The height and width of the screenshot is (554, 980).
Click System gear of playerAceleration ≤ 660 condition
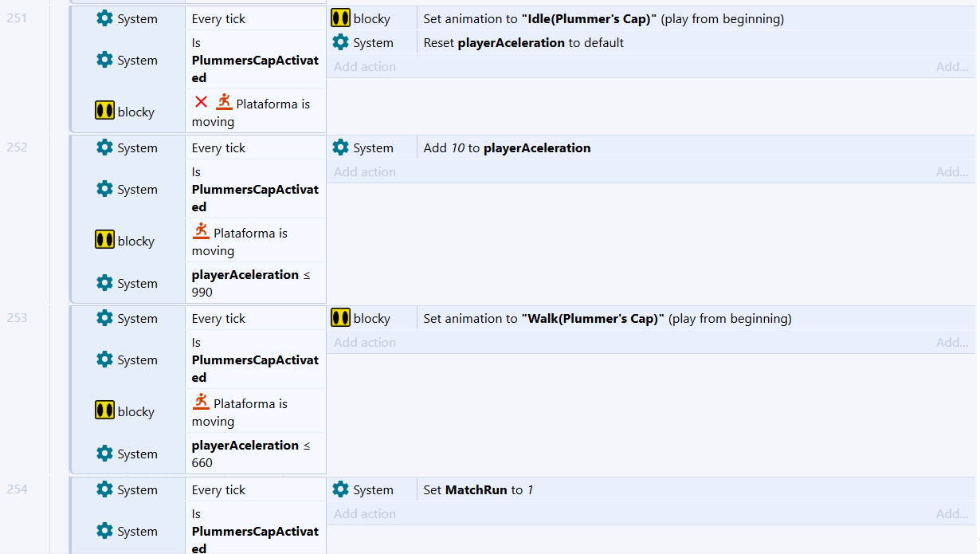[104, 454]
